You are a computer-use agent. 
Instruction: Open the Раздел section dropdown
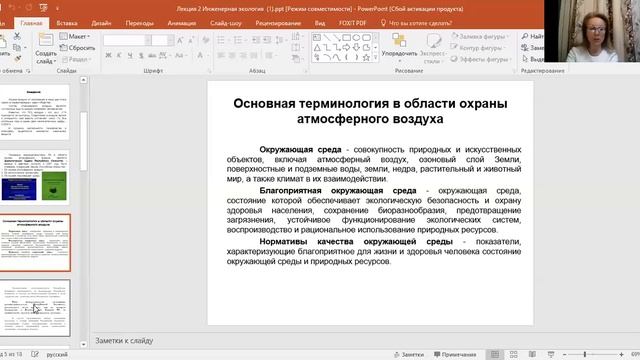click(77, 59)
